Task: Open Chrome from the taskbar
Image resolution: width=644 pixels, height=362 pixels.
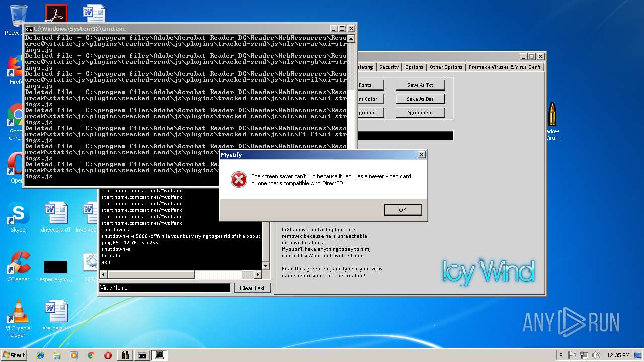Action: (91, 355)
